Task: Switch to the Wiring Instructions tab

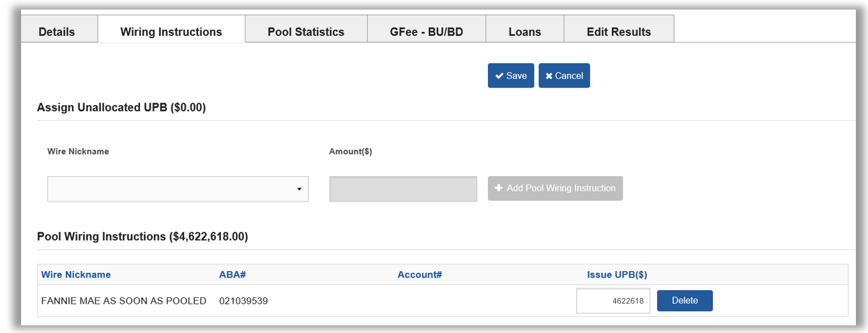Action: pos(171,31)
